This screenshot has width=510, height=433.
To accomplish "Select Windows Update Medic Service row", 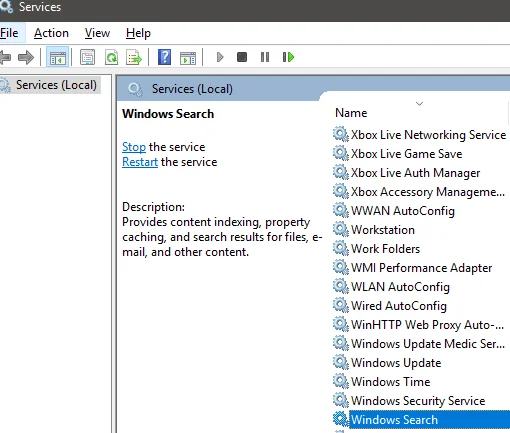I will tap(428, 344).
